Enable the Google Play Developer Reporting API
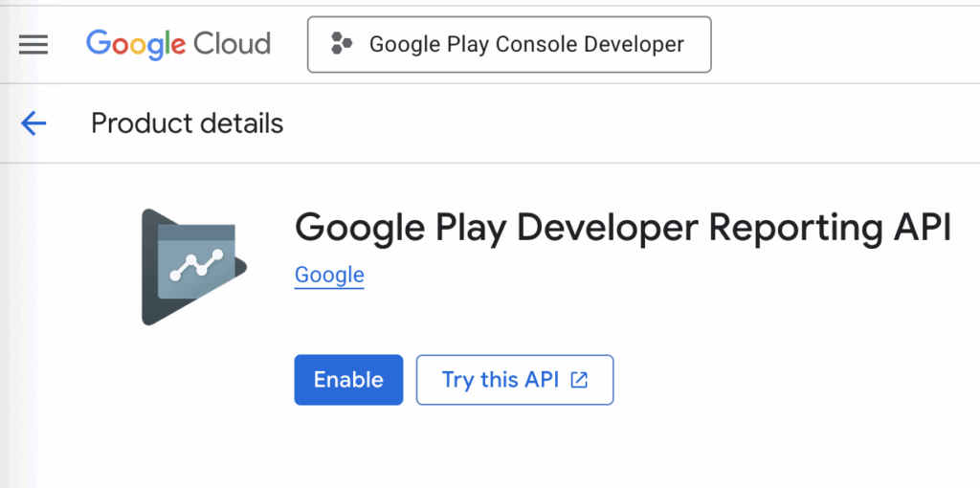Image resolution: width=980 pixels, height=488 pixels. 348,380
